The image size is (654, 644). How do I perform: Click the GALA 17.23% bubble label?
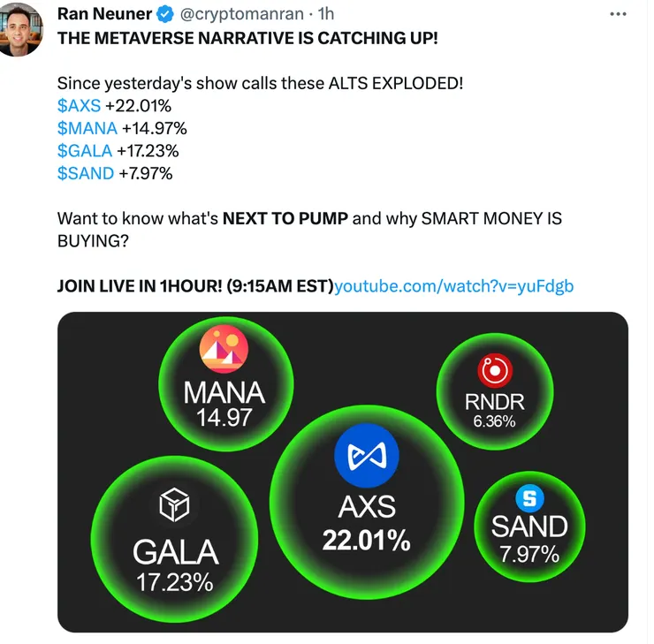coord(175,552)
